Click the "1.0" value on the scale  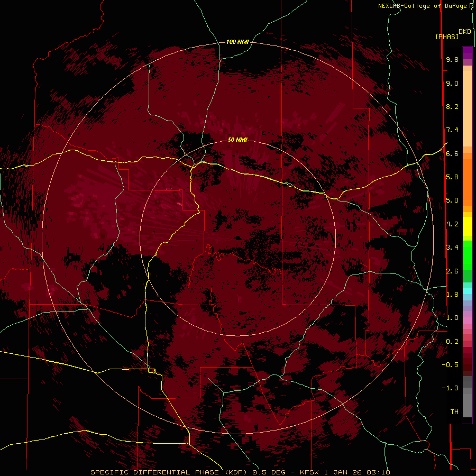click(x=452, y=318)
